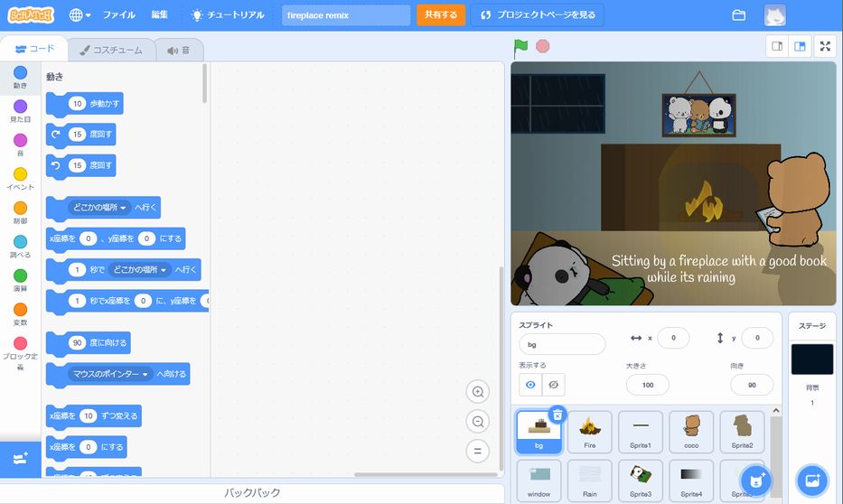Screen dimensions: 843x504
Task: Select the ブロック定義 my blocks category
Action: click(21, 353)
